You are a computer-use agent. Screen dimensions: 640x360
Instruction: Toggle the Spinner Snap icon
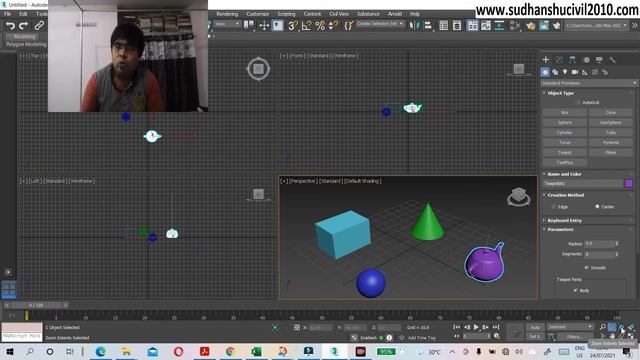point(333,26)
